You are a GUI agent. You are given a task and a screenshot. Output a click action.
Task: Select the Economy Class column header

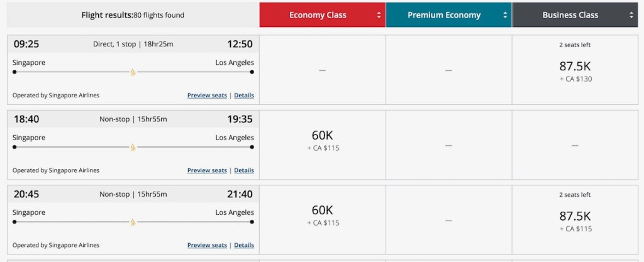click(318, 15)
